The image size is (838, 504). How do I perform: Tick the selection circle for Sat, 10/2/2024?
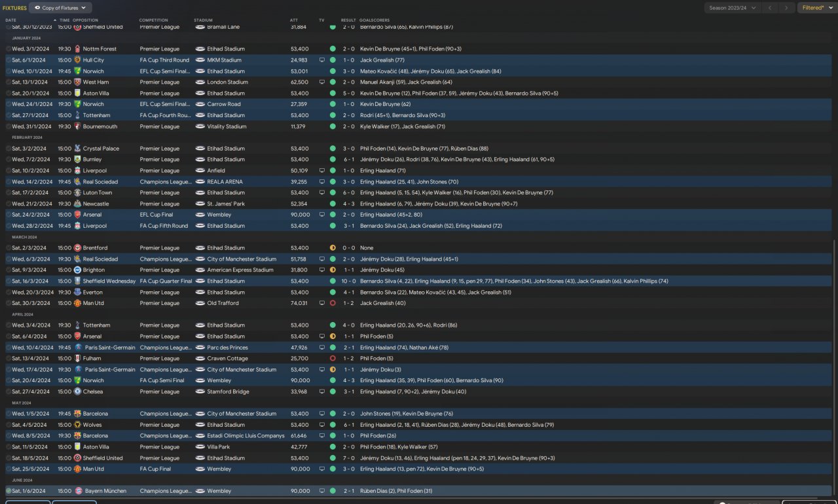(x=9, y=171)
